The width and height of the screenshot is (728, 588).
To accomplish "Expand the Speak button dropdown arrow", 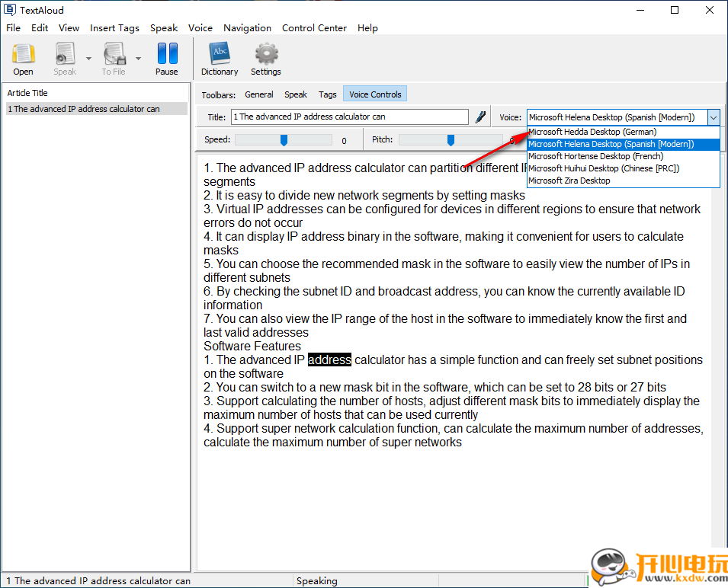I will pos(88,58).
